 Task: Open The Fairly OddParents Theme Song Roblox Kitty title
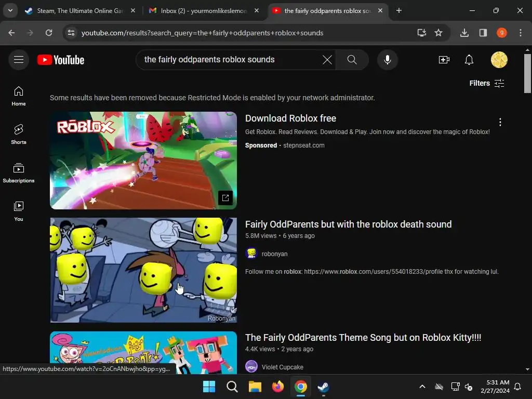[x=363, y=338]
